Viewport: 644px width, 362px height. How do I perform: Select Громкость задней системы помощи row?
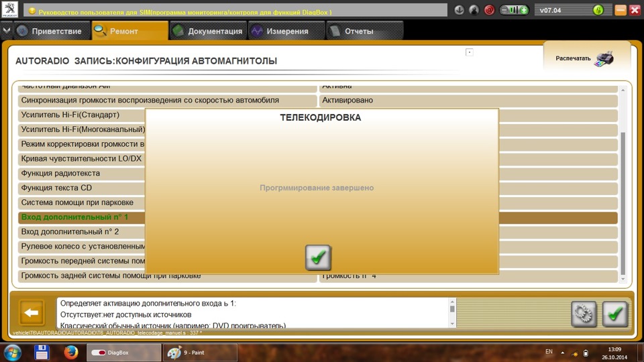[168, 277]
